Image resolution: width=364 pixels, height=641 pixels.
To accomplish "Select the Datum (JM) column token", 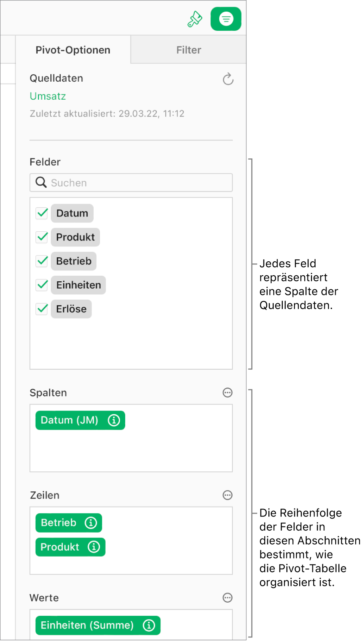I will [x=69, y=420].
